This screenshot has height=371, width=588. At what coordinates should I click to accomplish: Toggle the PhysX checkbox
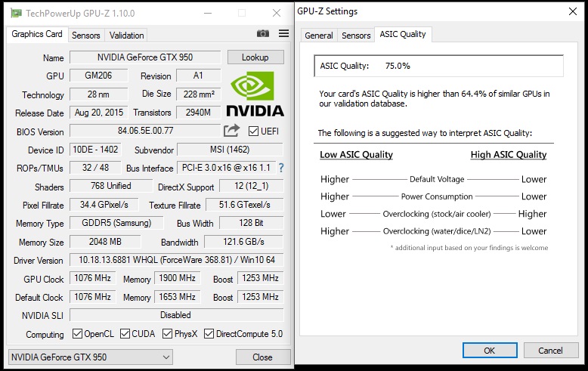(167, 333)
